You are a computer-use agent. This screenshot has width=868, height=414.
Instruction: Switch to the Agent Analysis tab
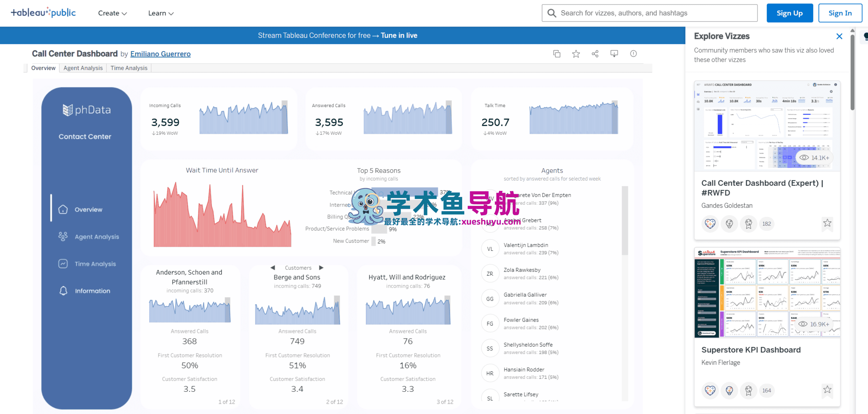pos(83,68)
